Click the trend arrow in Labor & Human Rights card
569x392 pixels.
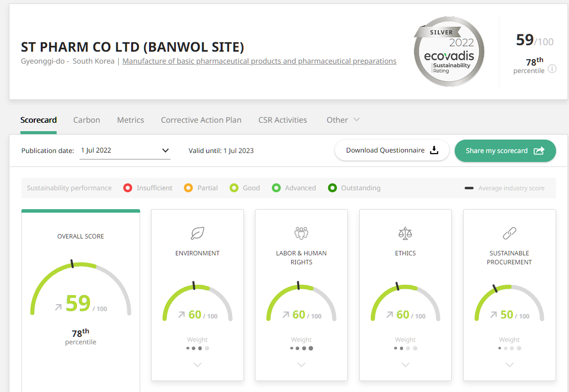(286, 314)
